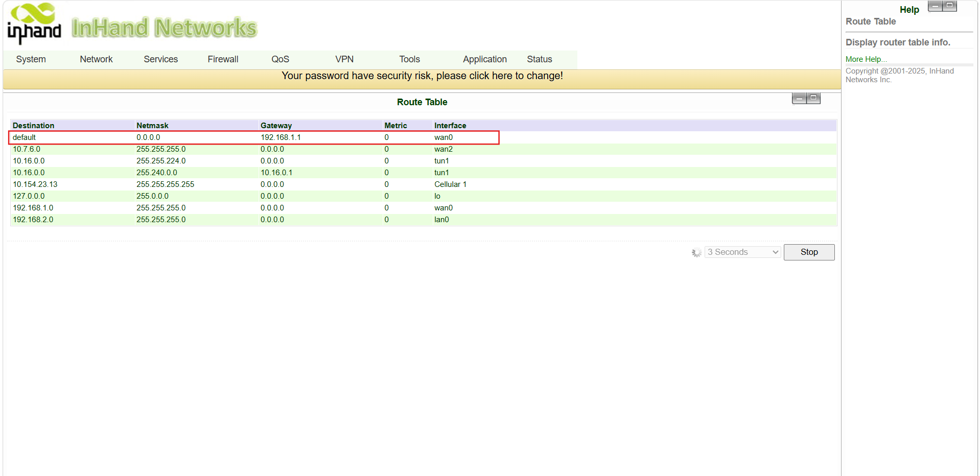Minimize the Help panel
Image resolution: width=980 pixels, height=476 pixels.
click(x=935, y=6)
